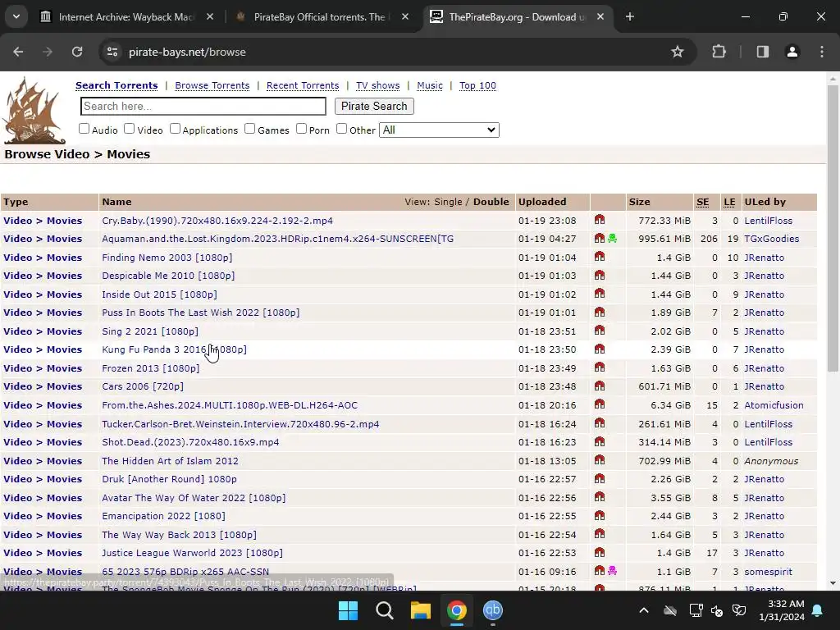Check the Video checkbox
The width and height of the screenshot is (840, 630).
point(129,129)
